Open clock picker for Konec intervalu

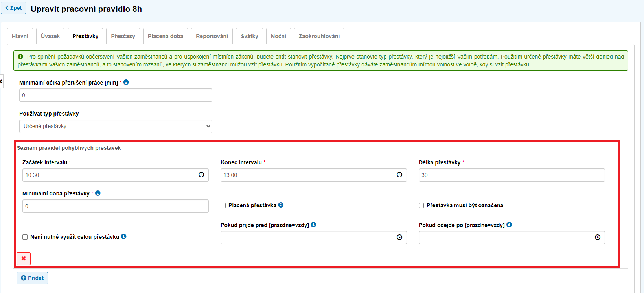click(399, 175)
